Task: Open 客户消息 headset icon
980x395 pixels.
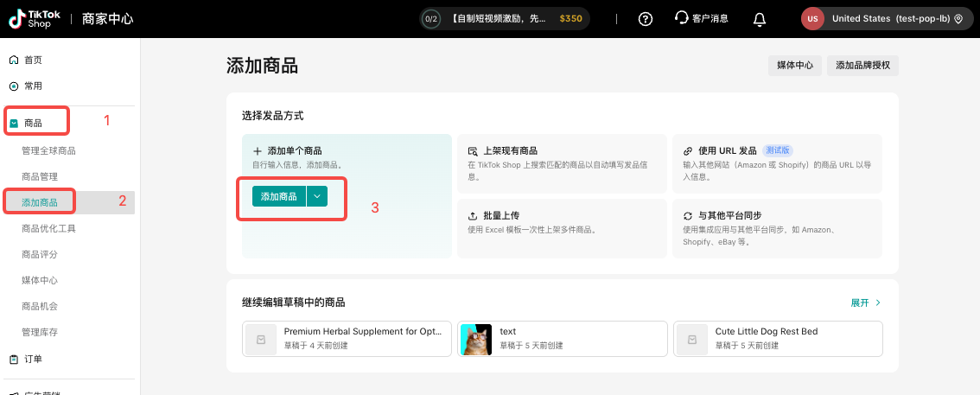Action: [x=681, y=19]
